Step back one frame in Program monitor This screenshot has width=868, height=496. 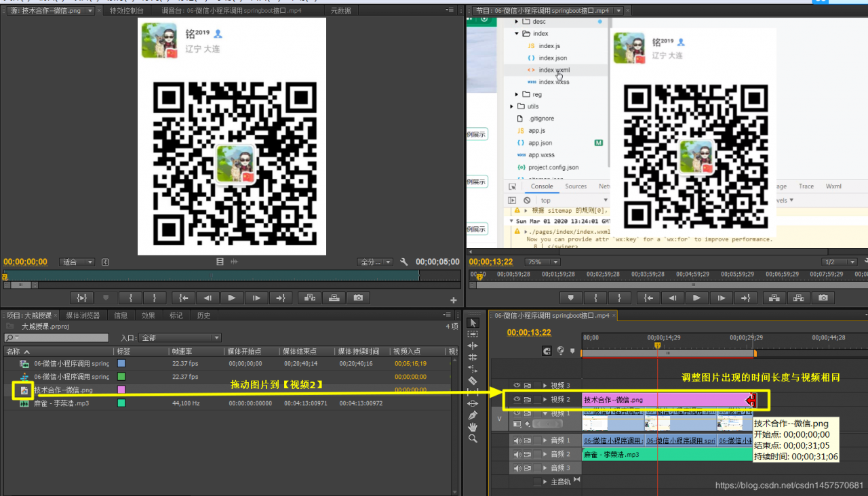[x=673, y=297]
